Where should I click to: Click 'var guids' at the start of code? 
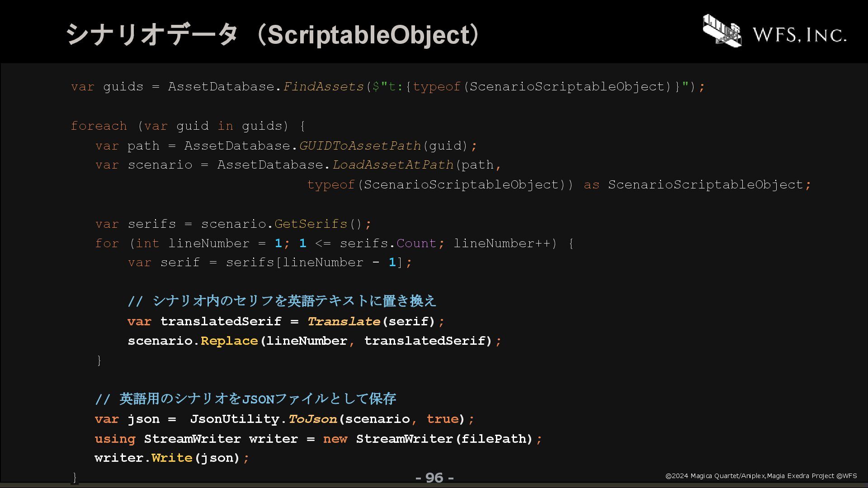[107, 86]
